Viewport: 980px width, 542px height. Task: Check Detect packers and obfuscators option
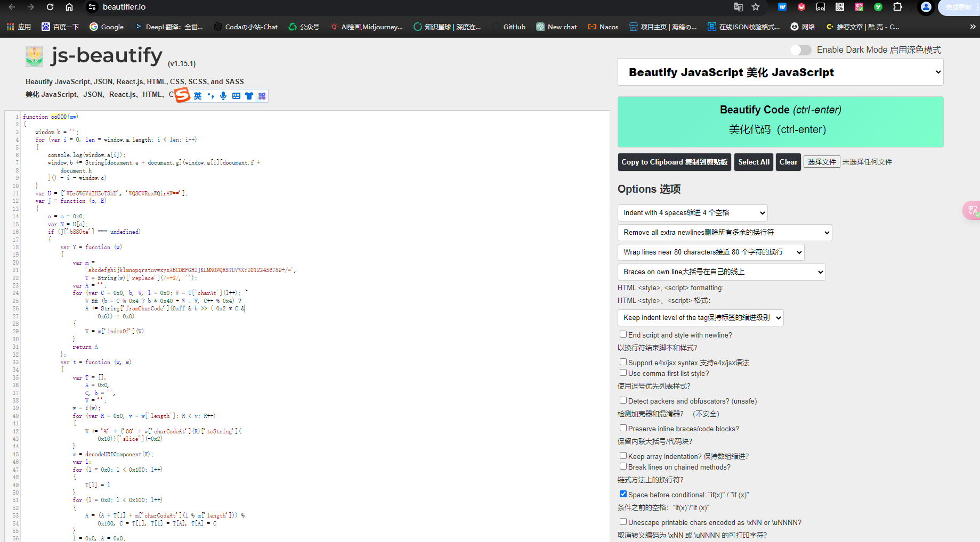[x=623, y=400]
